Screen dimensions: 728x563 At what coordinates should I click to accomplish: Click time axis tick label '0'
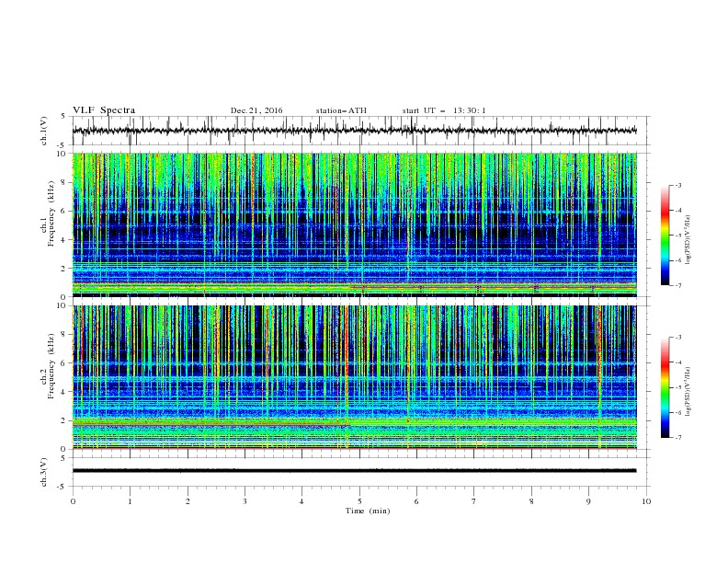tap(73, 501)
